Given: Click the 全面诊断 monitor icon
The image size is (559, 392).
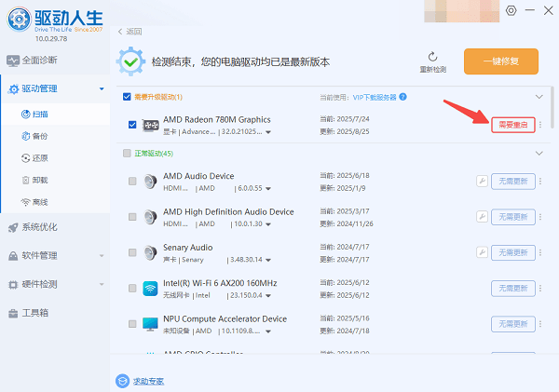Looking at the screenshot, I should coord(13,61).
